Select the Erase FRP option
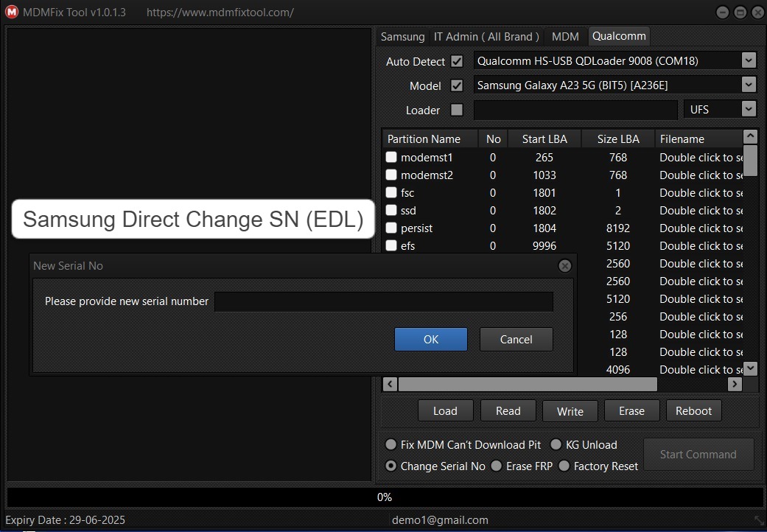The image size is (767, 532). (x=497, y=466)
